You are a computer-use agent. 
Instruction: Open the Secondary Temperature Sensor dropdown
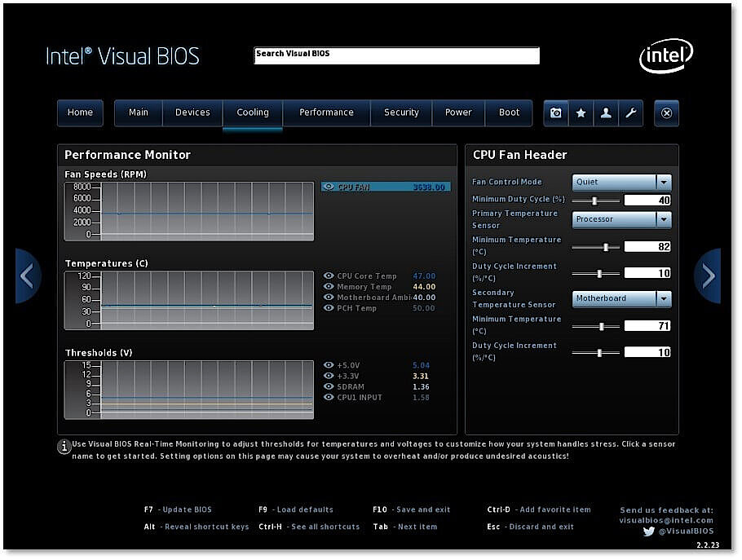(x=664, y=298)
